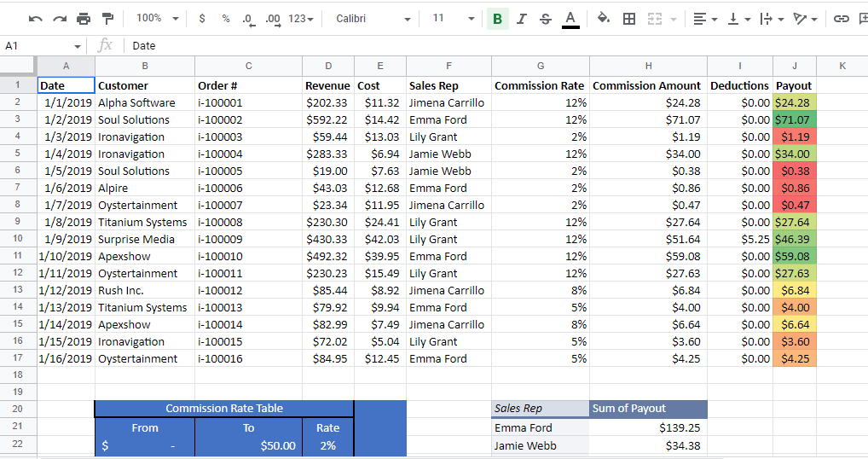Insert link using chain icon
The width and height of the screenshot is (868, 459).
842,19
